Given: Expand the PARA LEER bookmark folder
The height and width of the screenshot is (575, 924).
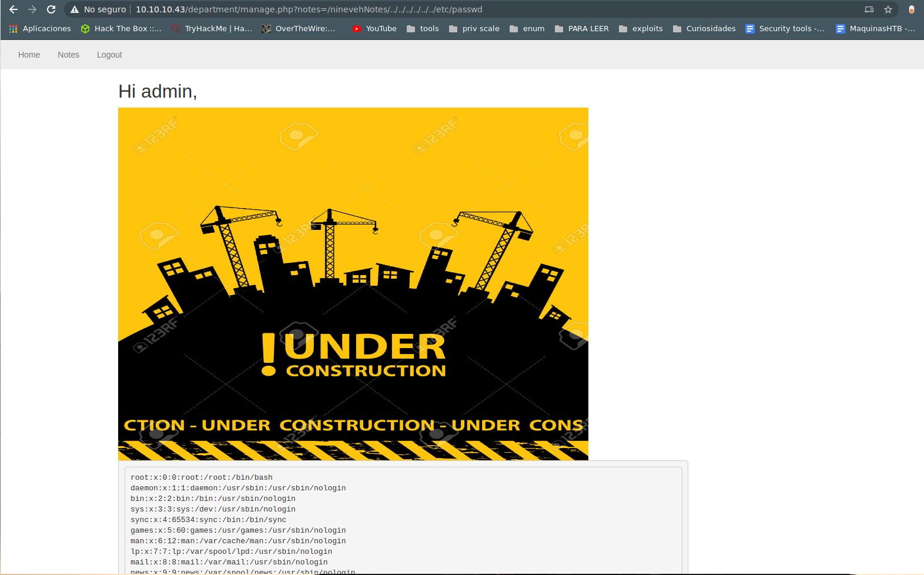Looking at the screenshot, I should click(581, 28).
